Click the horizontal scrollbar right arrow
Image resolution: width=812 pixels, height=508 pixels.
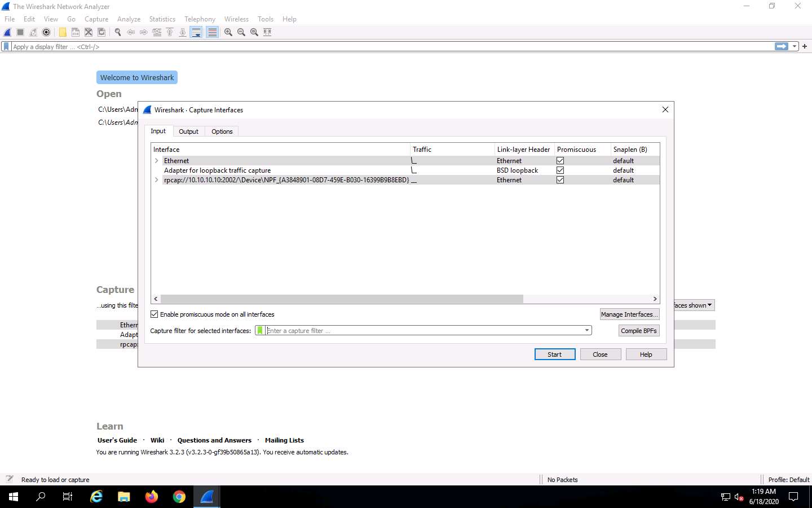tap(655, 299)
